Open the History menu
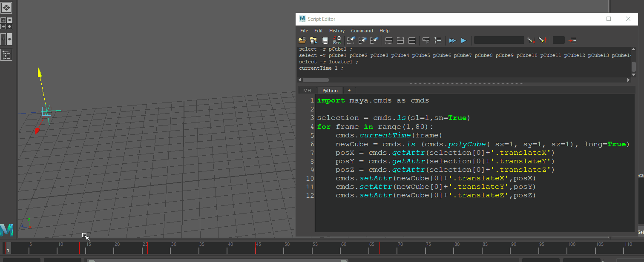The width and height of the screenshot is (644, 262). 337,31
